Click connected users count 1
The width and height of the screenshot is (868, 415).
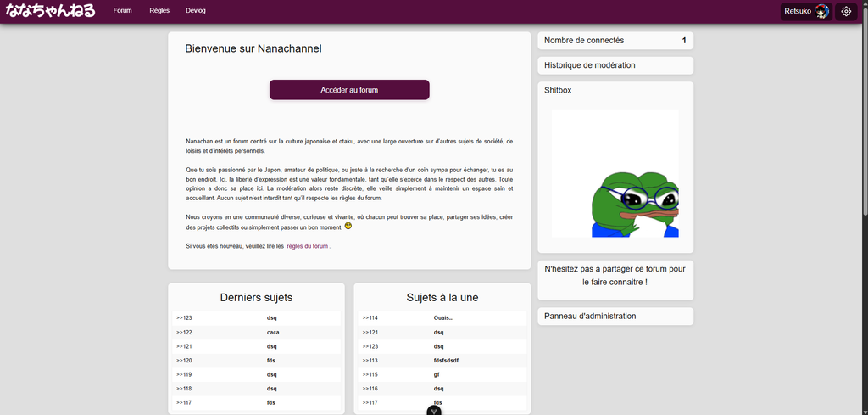click(684, 41)
